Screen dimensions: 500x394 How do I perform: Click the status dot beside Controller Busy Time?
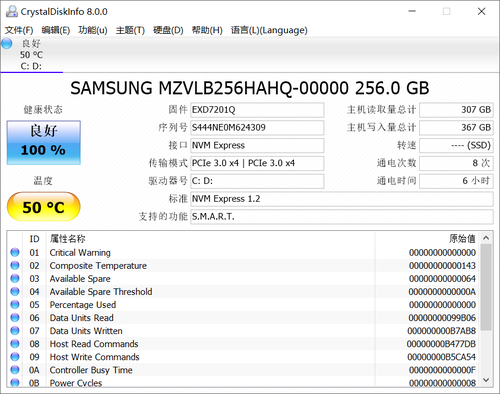[x=15, y=370]
